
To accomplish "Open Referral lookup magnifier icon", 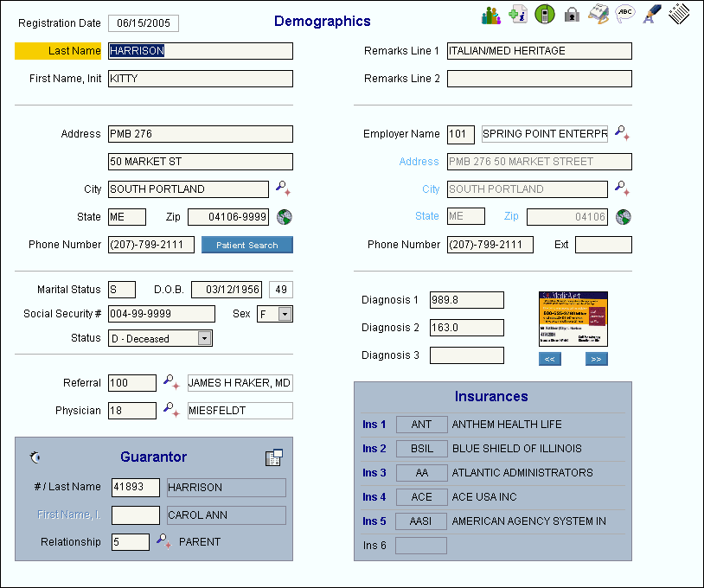I will (171, 382).
